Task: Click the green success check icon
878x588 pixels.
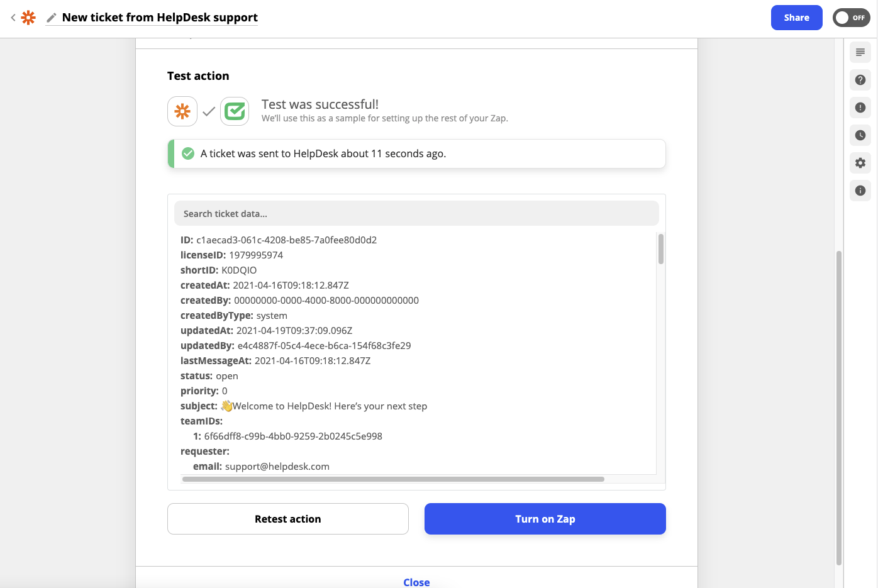Action: click(x=187, y=153)
